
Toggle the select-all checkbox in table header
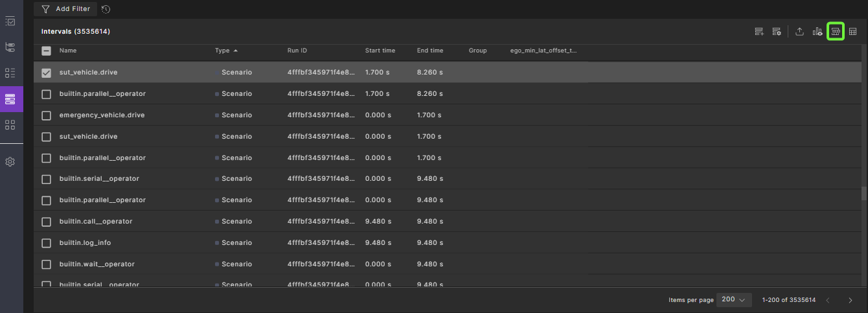(x=46, y=51)
